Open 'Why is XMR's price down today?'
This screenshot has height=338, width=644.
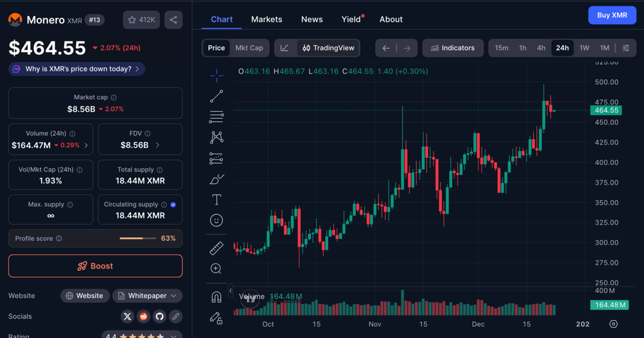point(76,69)
